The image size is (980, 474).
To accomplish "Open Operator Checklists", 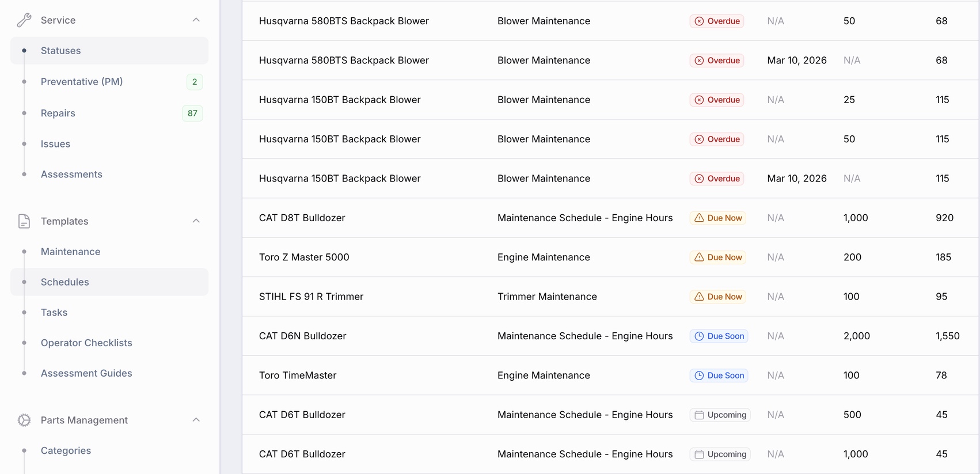I will click(86, 343).
